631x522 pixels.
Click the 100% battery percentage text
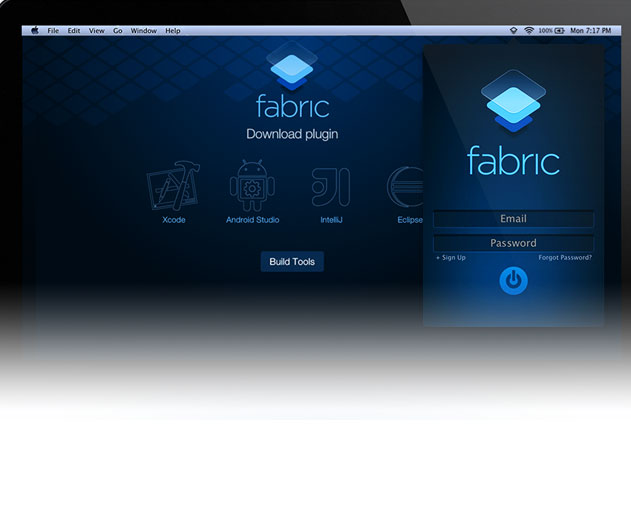tap(545, 31)
